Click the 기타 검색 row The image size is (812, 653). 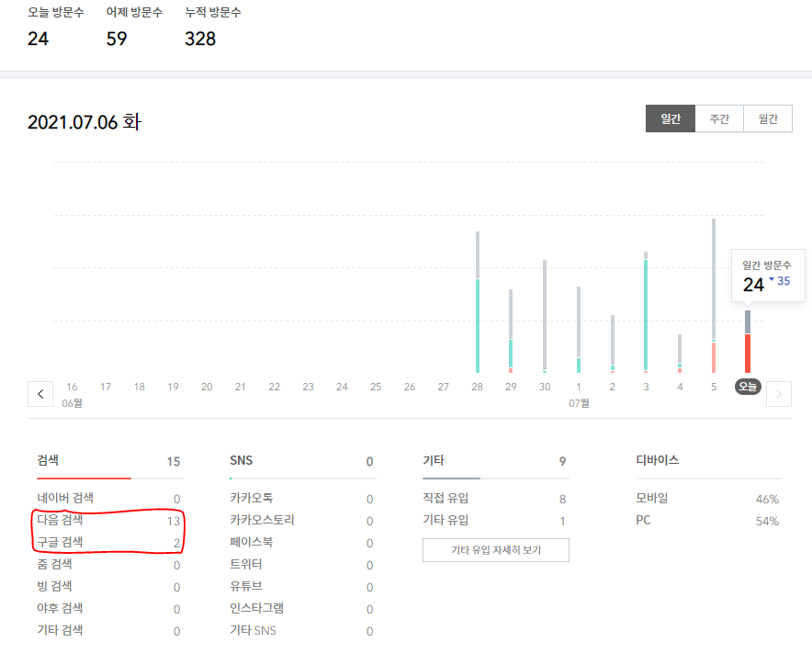coord(109,630)
